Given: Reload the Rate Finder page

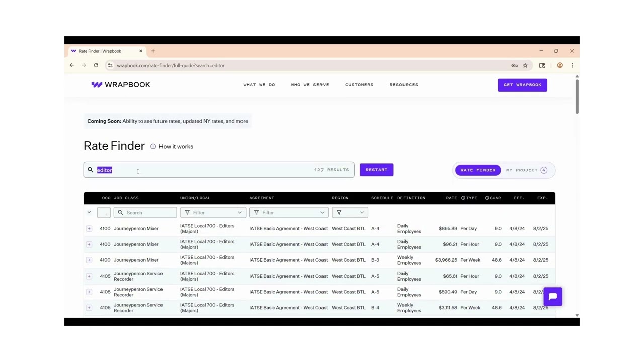Looking at the screenshot, I should [x=96, y=65].
